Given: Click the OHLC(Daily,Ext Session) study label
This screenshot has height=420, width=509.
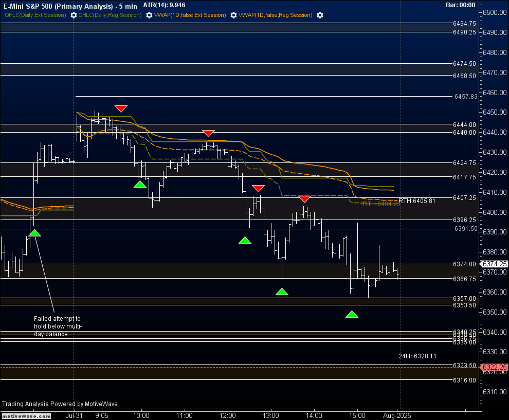Looking at the screenshot, I should 35,15.
